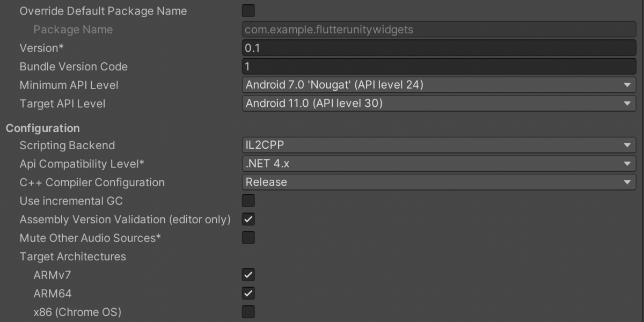Image resolution: width=644 pixels, height=322 pixels.
Task: Toggle Use incremental GC checkbox
Action: (x=248, y=201)
